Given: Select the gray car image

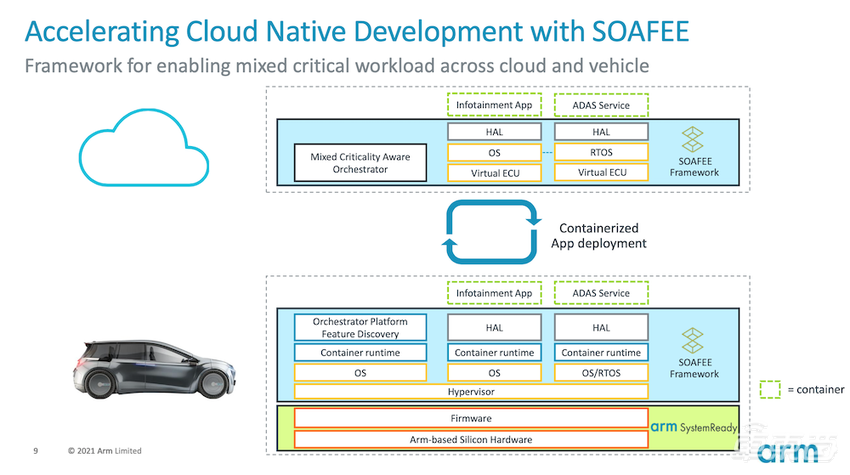Looking at the screenshot, I should click(x=155, y=364).
